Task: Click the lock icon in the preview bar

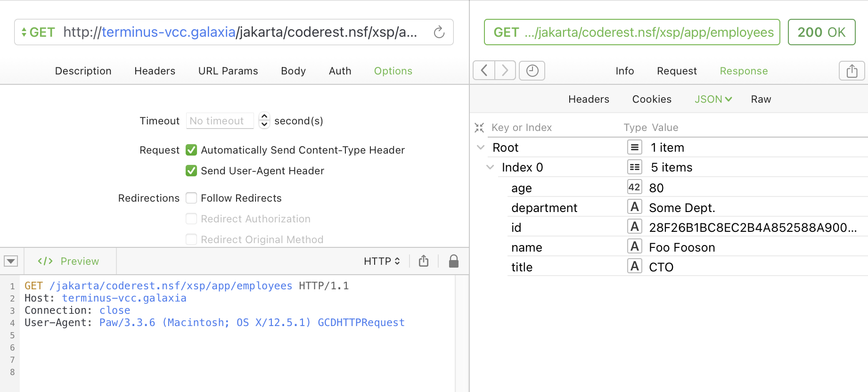Action: 453,261
